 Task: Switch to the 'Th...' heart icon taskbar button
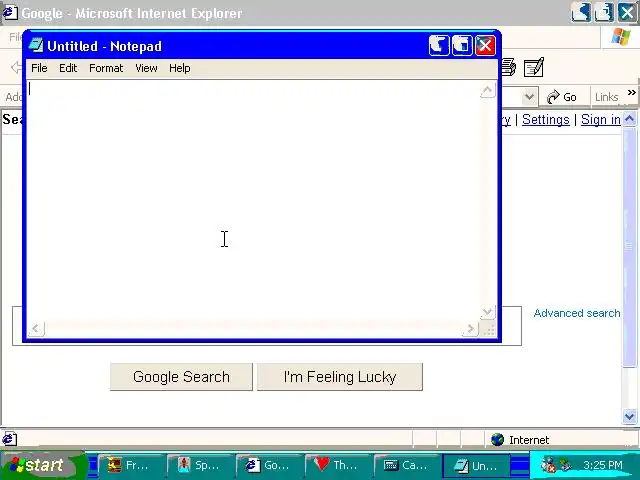click(339, 465)
